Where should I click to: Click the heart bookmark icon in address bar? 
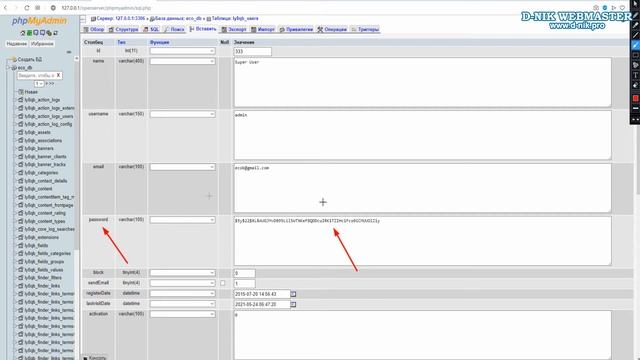pyautogui.click(x=622, y=8)
